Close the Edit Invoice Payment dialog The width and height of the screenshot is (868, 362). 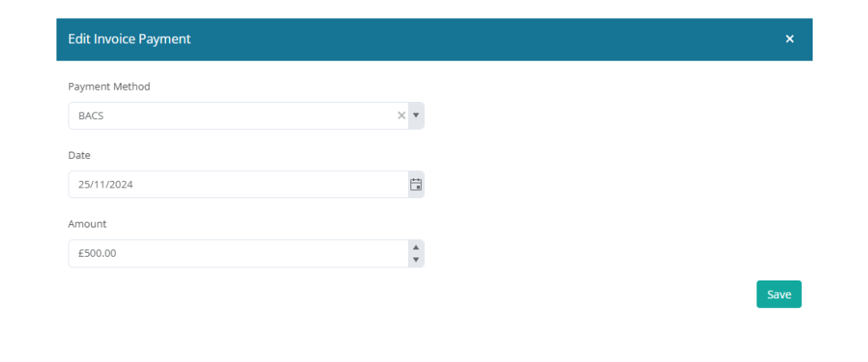pos(790,39)
